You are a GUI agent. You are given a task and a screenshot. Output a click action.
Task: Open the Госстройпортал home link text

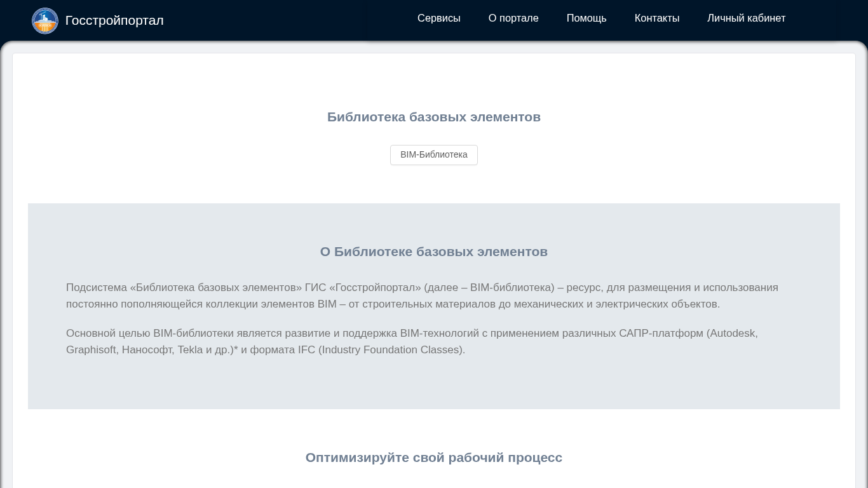point(114,20)
